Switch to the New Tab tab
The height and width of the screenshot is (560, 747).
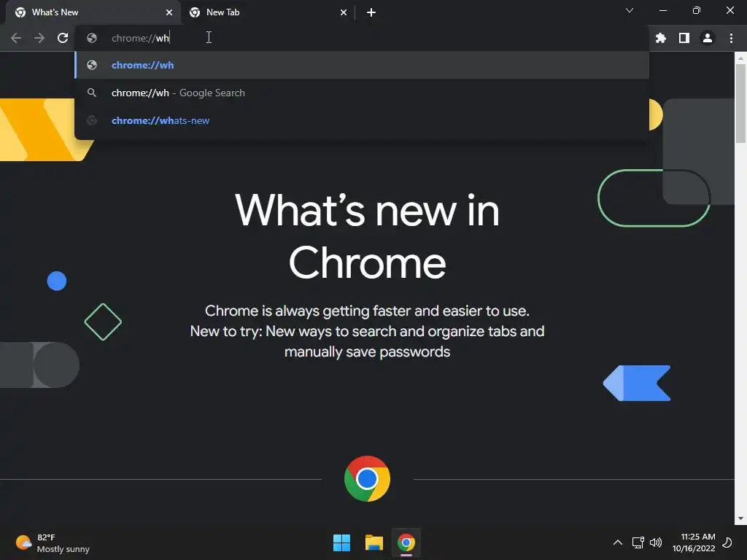point(268,13)
